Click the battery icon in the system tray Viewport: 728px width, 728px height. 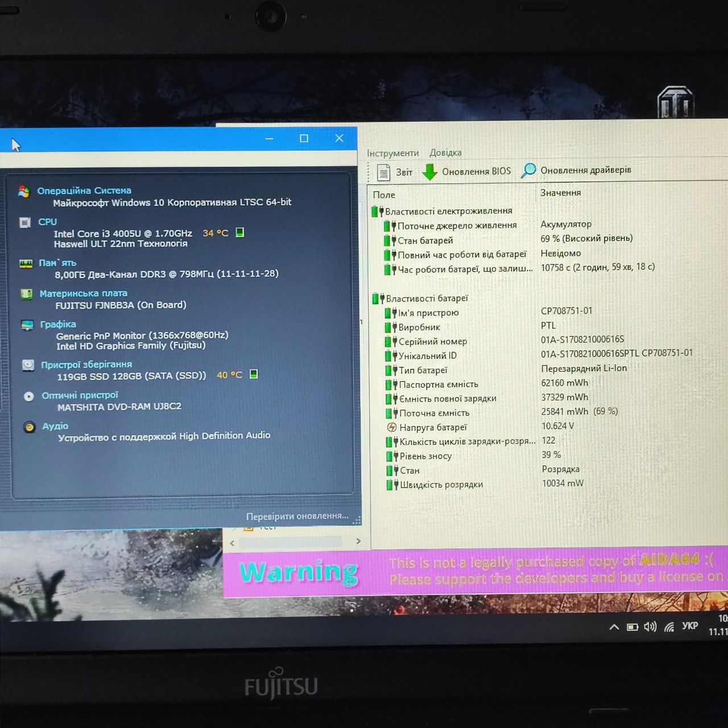(x=632, y=627)
